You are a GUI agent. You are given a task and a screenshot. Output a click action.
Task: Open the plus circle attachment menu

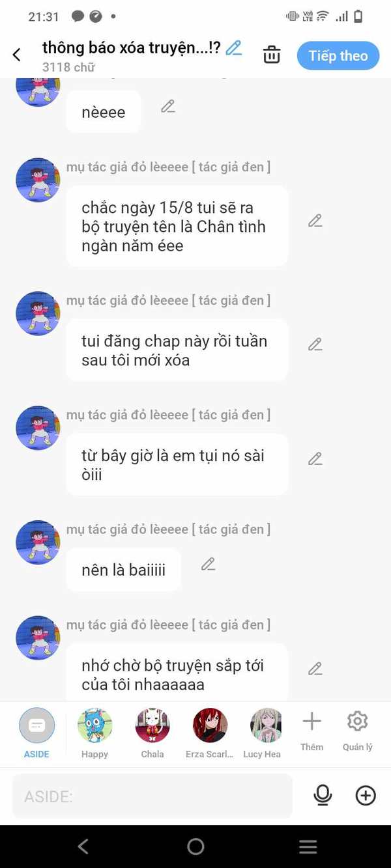(x=366, y=795)
